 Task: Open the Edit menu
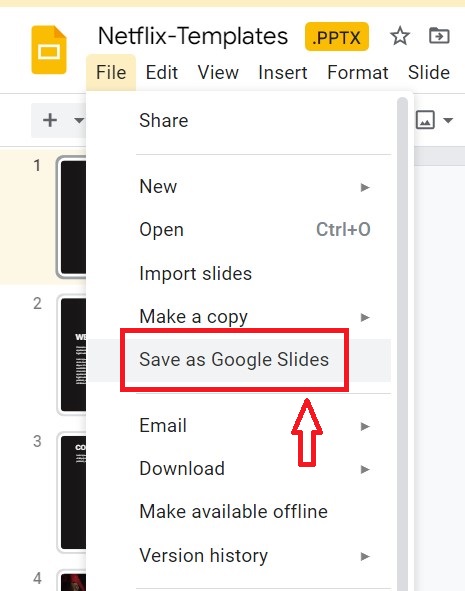[162, 72]
